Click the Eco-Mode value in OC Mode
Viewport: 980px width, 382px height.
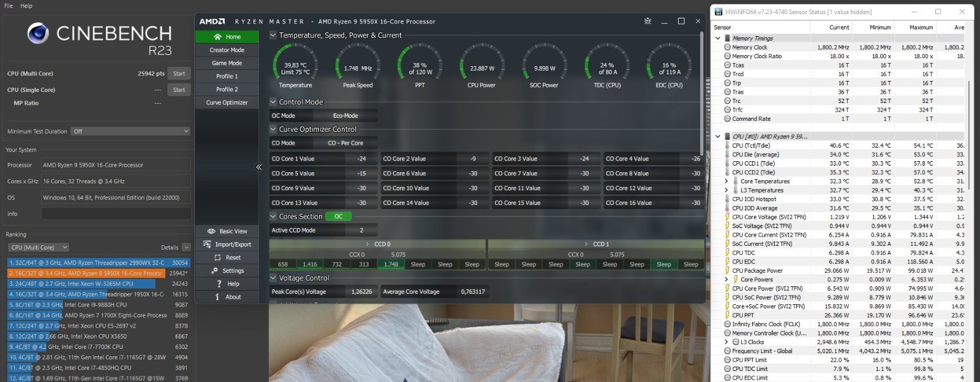tap(345, 116)
